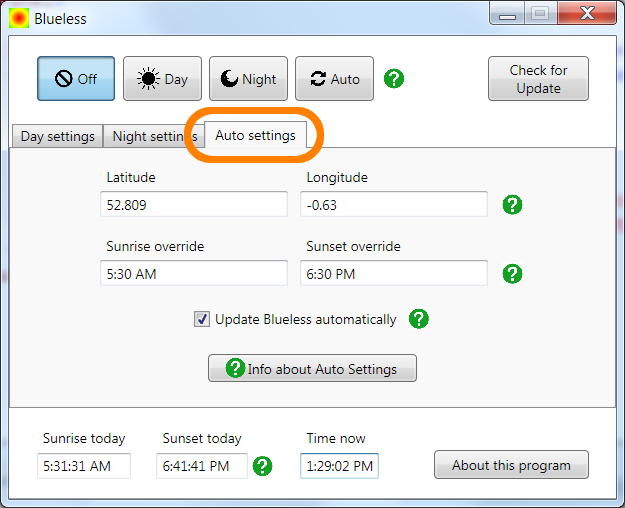Click the help icon beside the Auto button
This screenshot has width=625, height=508.
tap(394, 79)
